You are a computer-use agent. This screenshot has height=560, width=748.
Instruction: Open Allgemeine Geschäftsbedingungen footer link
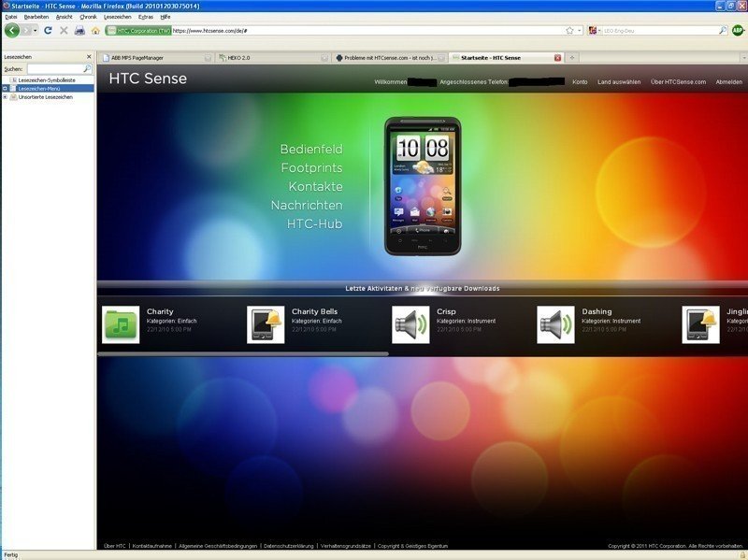(x=218, y=546)
